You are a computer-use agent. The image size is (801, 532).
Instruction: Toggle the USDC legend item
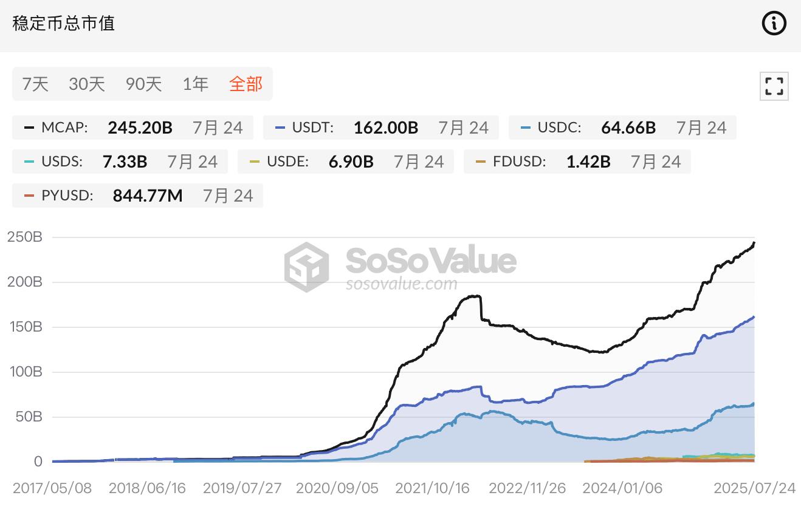click(x=622, y=128)
